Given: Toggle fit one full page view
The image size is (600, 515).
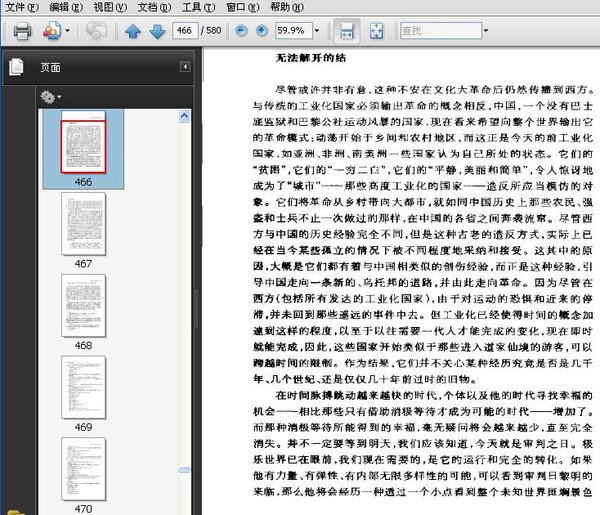Looking at the screenshot, I should coord(376,31).
